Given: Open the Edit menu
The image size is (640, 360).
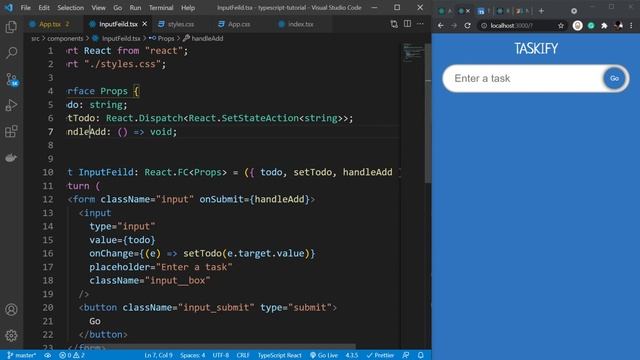Looking at the screenshot, I should [x=44, y=8].
